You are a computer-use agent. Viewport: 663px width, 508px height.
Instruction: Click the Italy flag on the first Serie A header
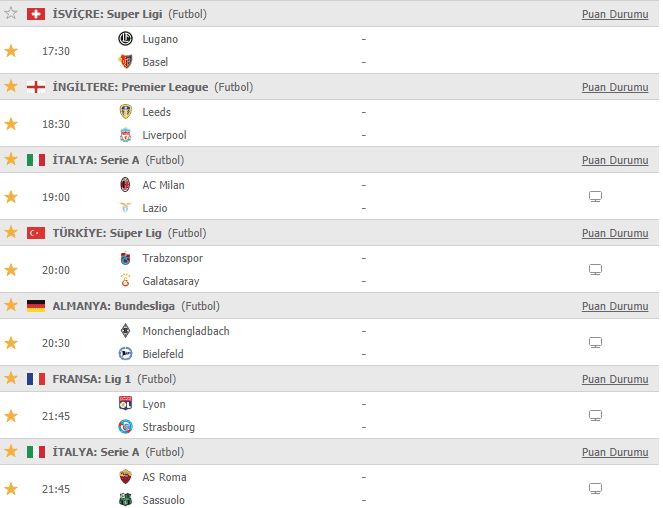tap(36, 160)
